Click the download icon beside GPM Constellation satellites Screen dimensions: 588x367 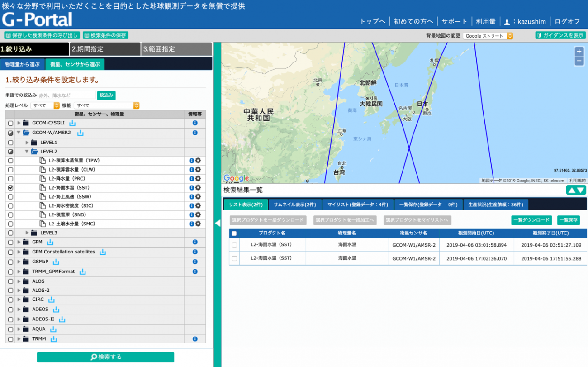103,252
